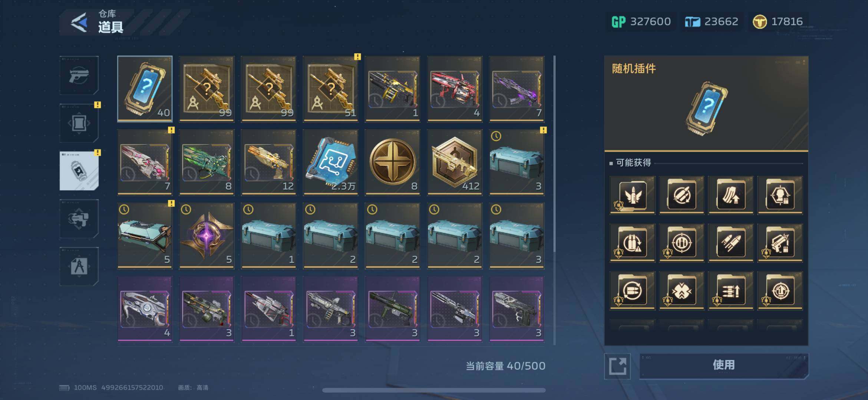Image resolution: width=868 pixels, height=400 pixels.
Task: Open the card category sidebar tab
Action: (79, 123)
